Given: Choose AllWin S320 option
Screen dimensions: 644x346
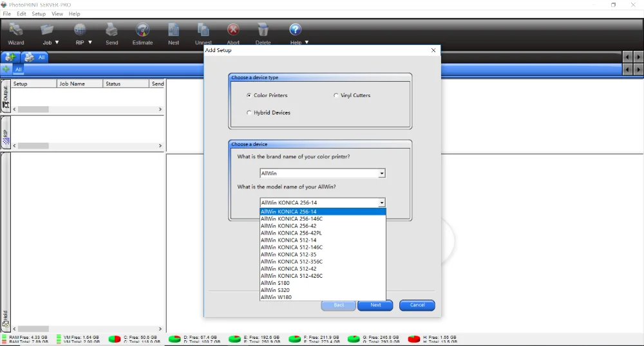Looking at the screenshot, I should [323, 290].
